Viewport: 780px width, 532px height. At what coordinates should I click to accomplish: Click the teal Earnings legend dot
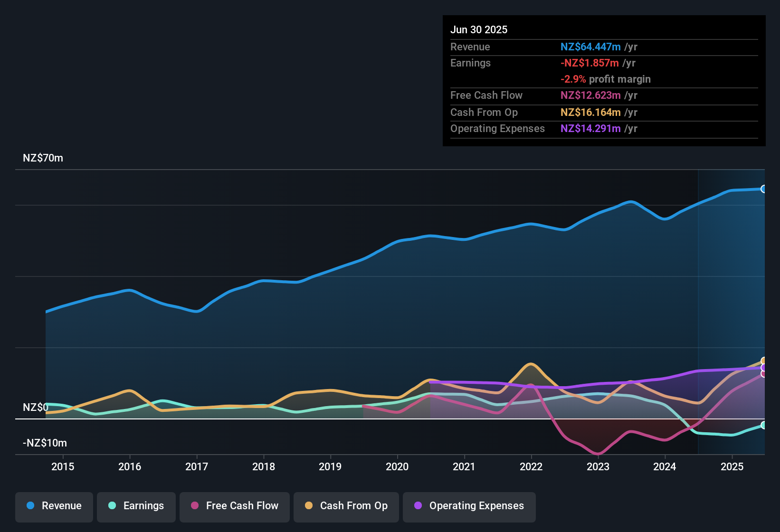pos(112,506)
